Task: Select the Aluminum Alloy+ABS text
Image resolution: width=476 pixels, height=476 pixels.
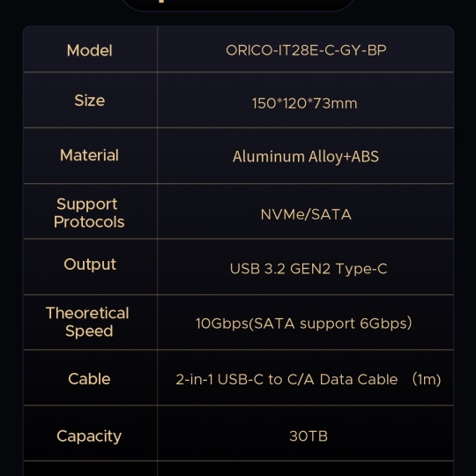Action: [x=306, y=157]
